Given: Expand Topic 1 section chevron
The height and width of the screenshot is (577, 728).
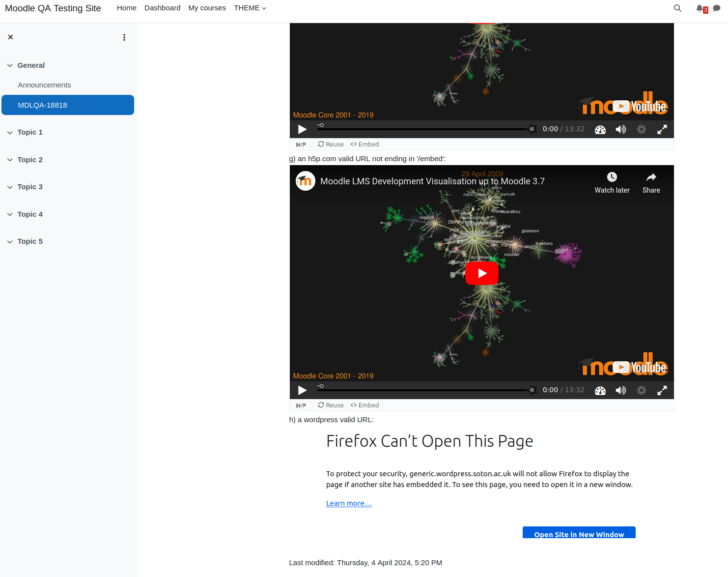Looking at the screenshot, I should pyautogui.click(x=10, y=132).
